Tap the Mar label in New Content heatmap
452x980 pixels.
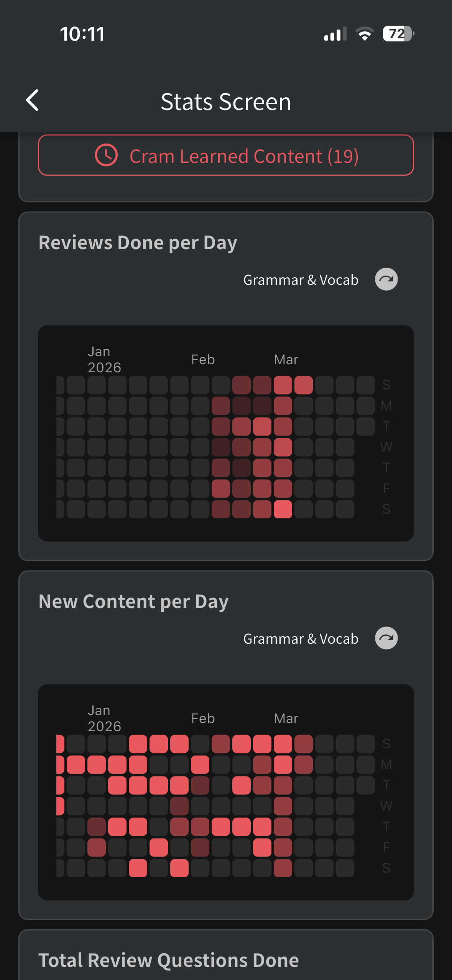point(286,719)
